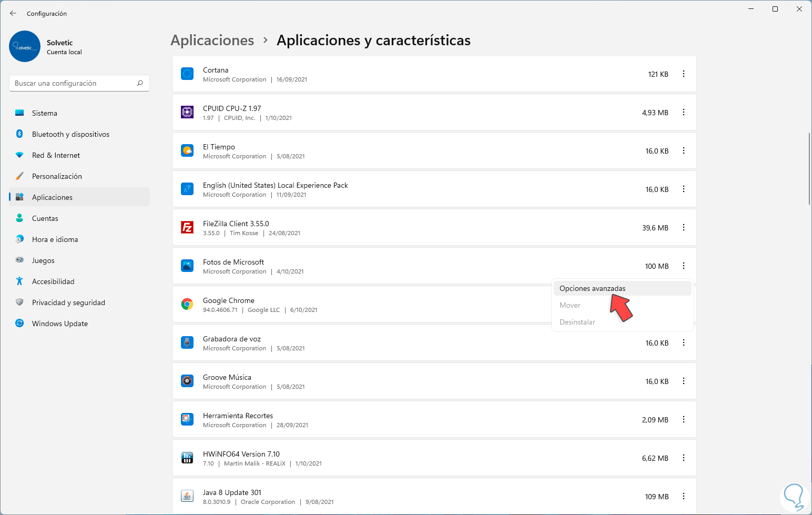Click the Google Chrome app name
Screen dimensions: 812x515
tap(229, 300)
